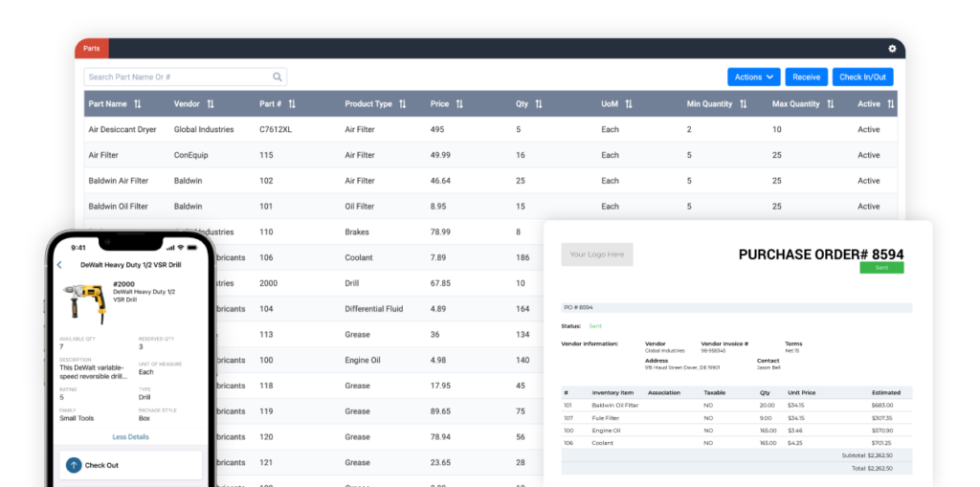Tap the Check Out button on phone
Image resolution: width=980 pixels, height=487 pixels.
(x=130, y=465)
